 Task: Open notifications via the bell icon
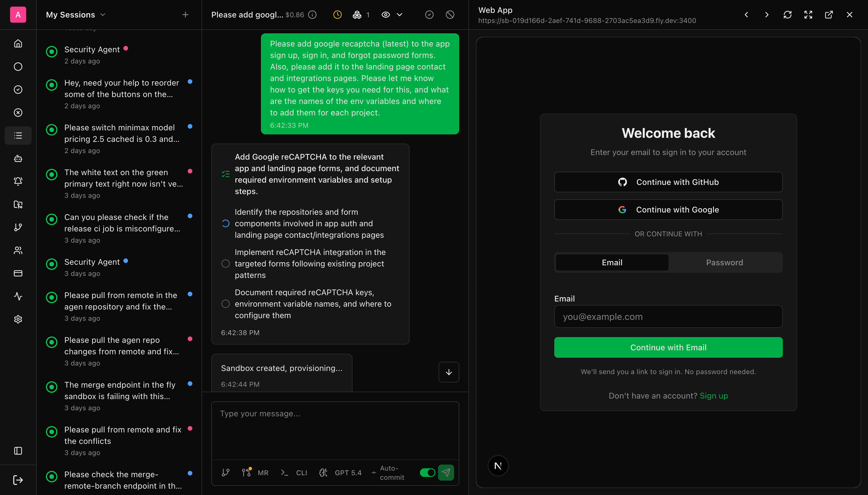[18, 181]
